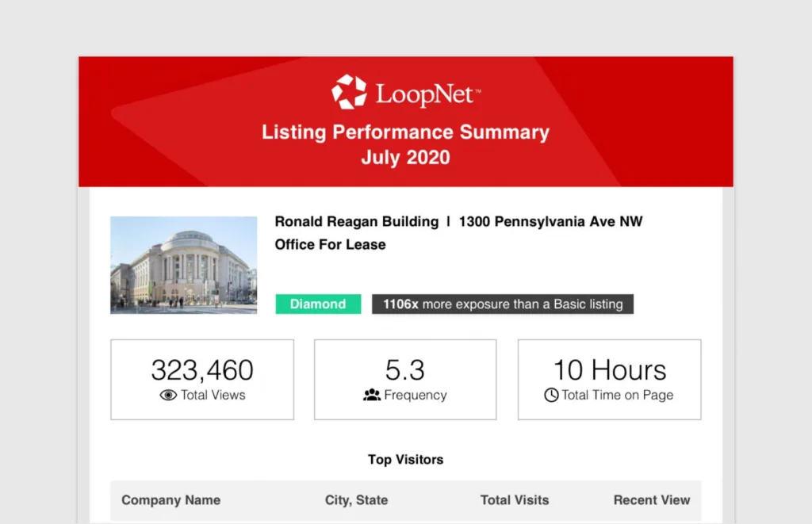Screen dimensions: 812x524
Task: Click the people icon beside Frequency
Action: pos(371,396)
